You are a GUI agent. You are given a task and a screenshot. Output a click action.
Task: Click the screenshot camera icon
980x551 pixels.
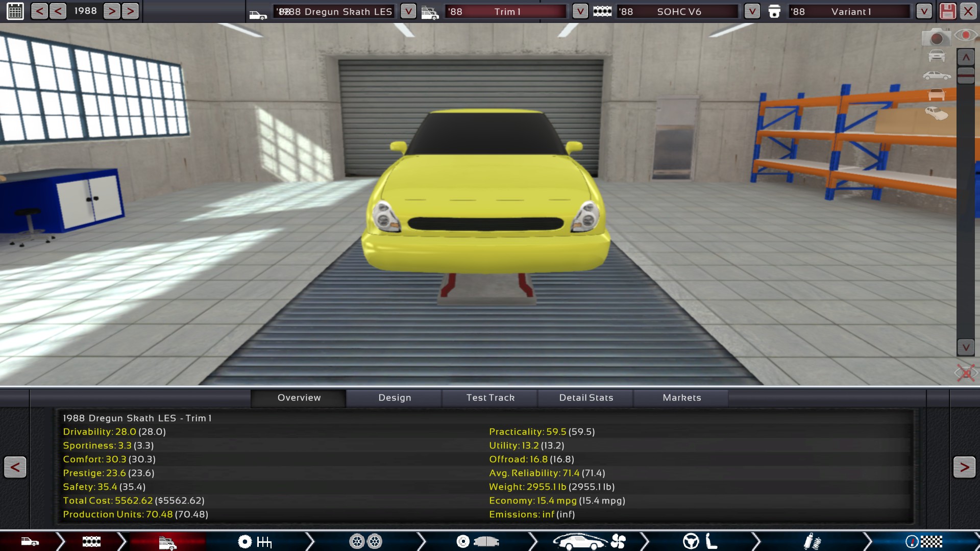[936, 38]
